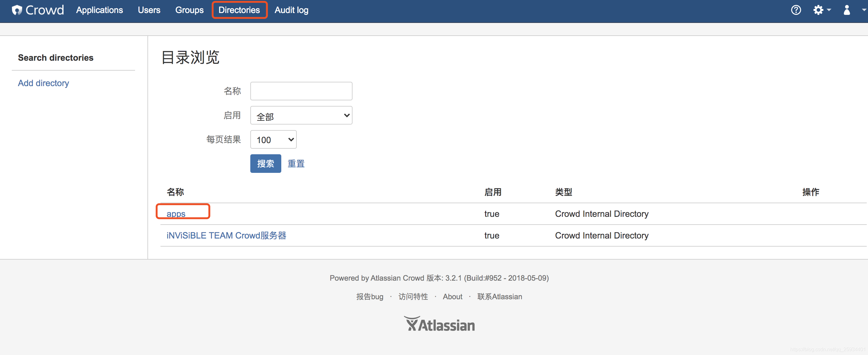Expand the 启用 dropdown showing 全部
Viewport: 868px width, 355px height.
[x=301, y=115]
